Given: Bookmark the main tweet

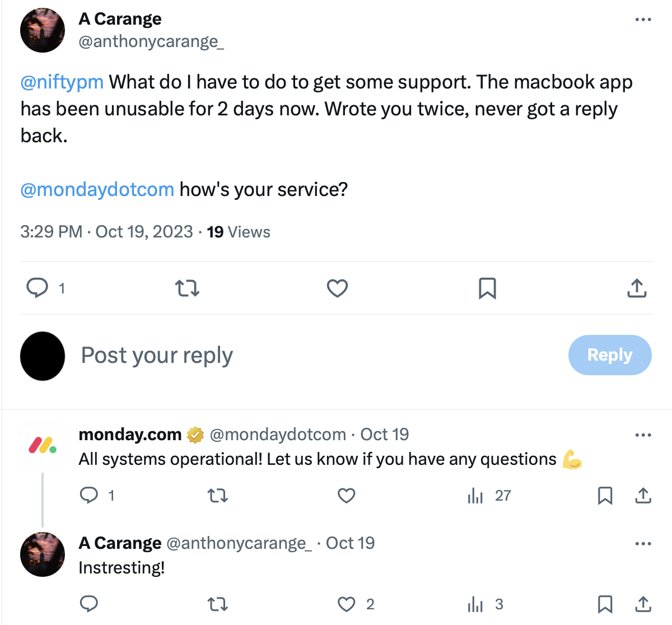Looking at the screenshot, I should pyautogui.click(x=487, y=288).
